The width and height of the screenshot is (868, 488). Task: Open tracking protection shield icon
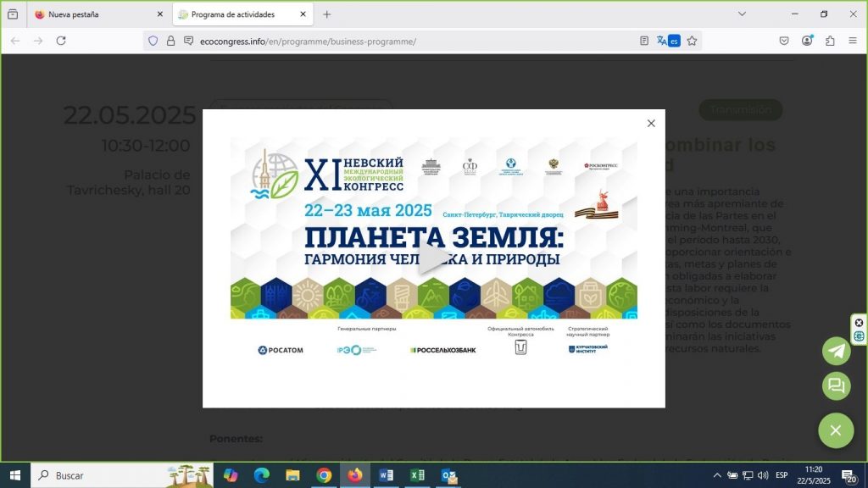(x=153, y=41)
